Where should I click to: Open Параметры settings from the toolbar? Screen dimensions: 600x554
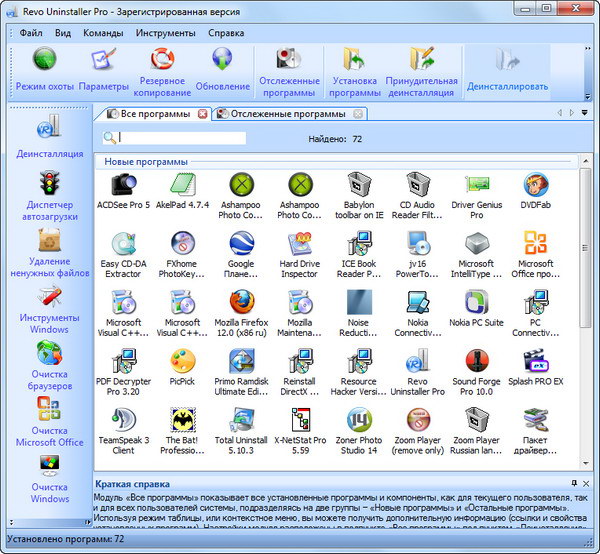coord(104,62)
